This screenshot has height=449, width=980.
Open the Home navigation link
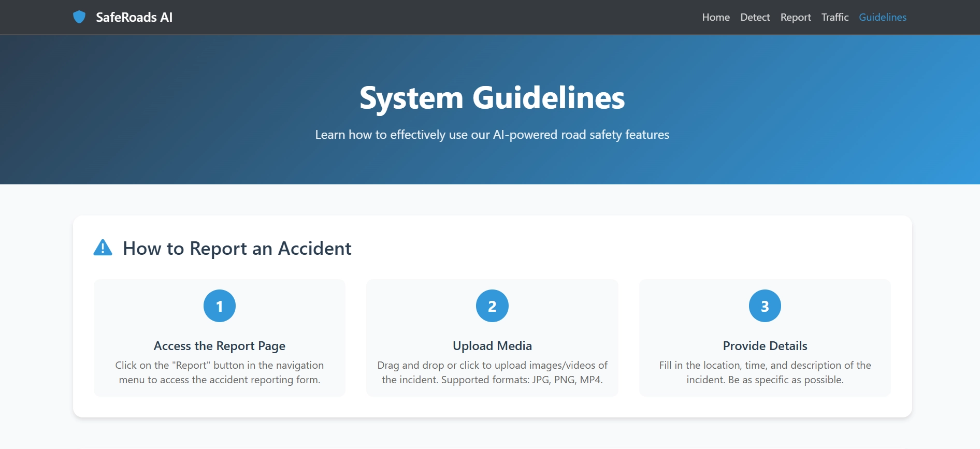tap(716, 17)
